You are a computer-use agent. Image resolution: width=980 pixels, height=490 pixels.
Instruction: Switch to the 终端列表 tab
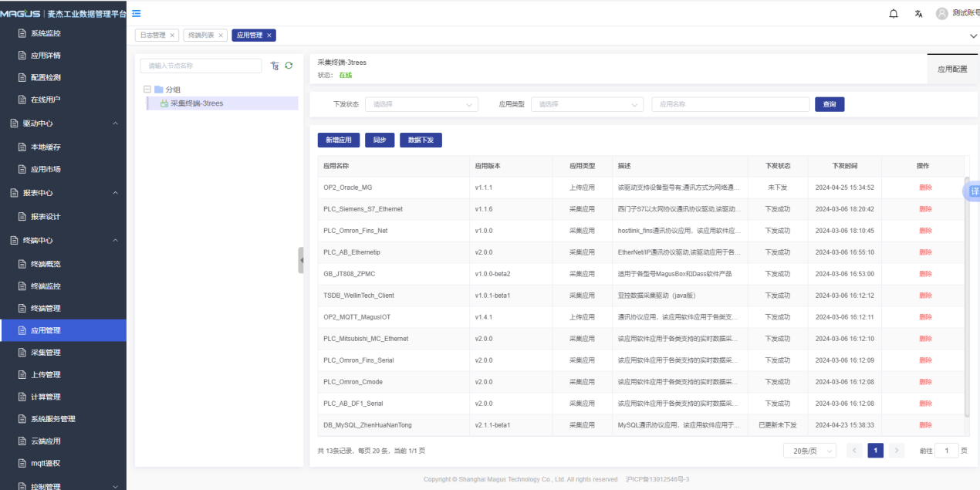[x=201, y=35]
